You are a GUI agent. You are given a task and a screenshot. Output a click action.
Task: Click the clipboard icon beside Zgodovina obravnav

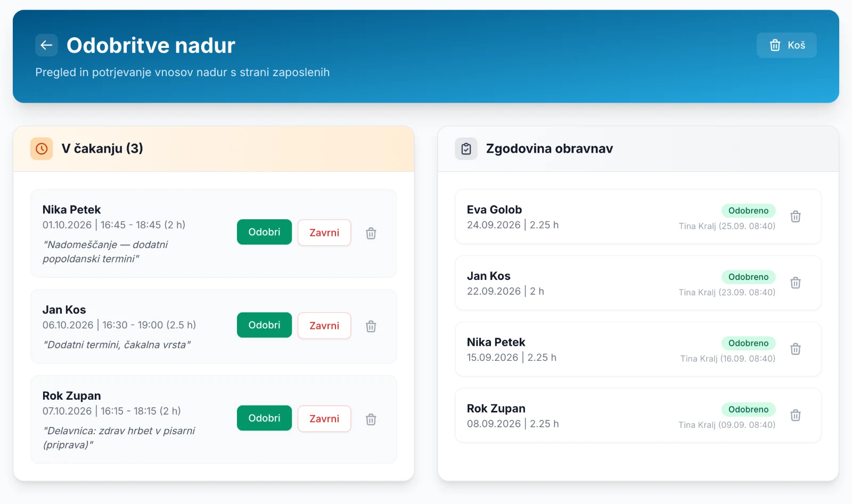coord(466,149)
